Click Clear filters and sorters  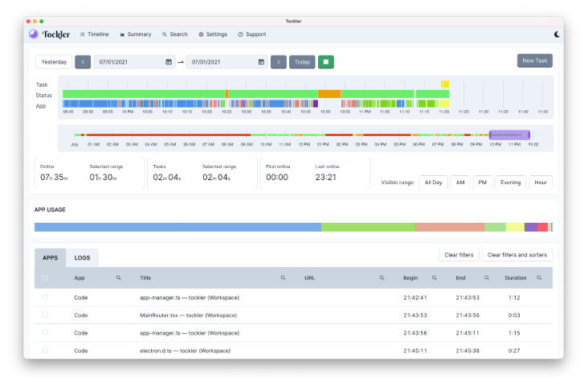point(517,255)
